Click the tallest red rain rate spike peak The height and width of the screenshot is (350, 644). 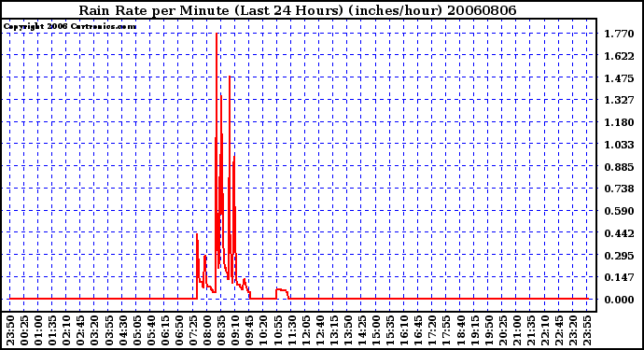tap(217, 35)
